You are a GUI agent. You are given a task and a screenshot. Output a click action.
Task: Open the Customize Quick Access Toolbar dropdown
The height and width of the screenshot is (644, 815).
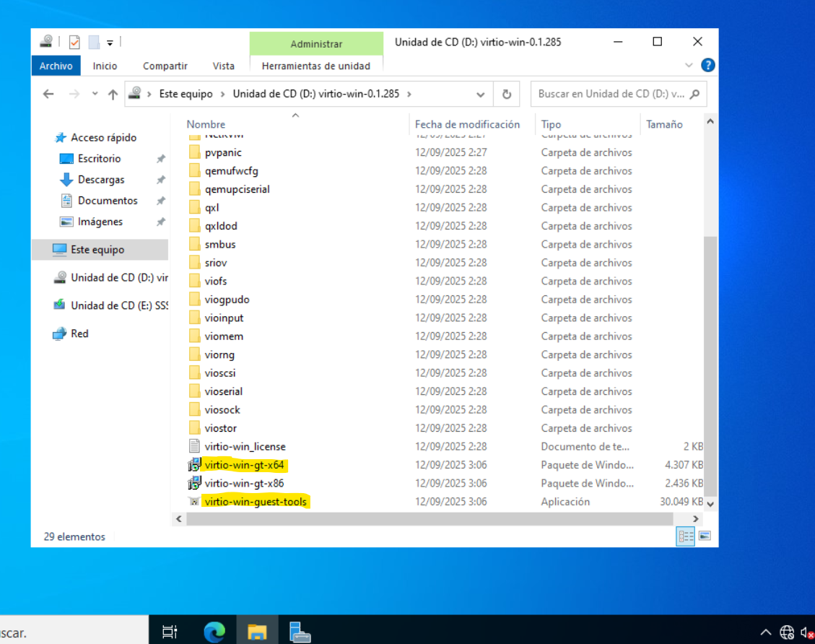(x=110, y=43)
